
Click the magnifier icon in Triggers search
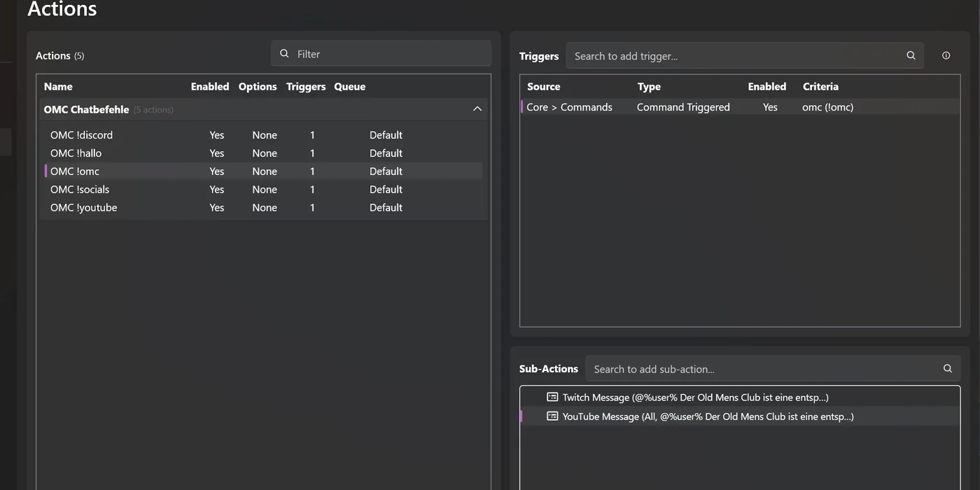(911, 55)
